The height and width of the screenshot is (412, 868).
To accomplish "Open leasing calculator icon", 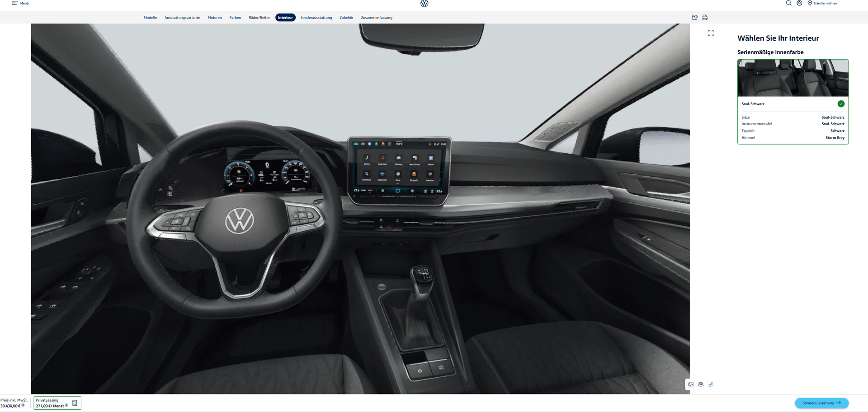I will click(75, 403).
